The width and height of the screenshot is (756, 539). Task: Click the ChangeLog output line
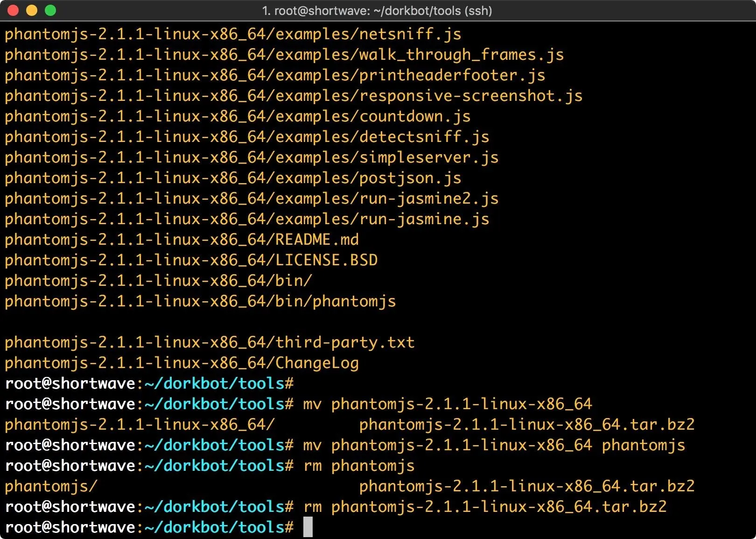(x=182, y=363)
